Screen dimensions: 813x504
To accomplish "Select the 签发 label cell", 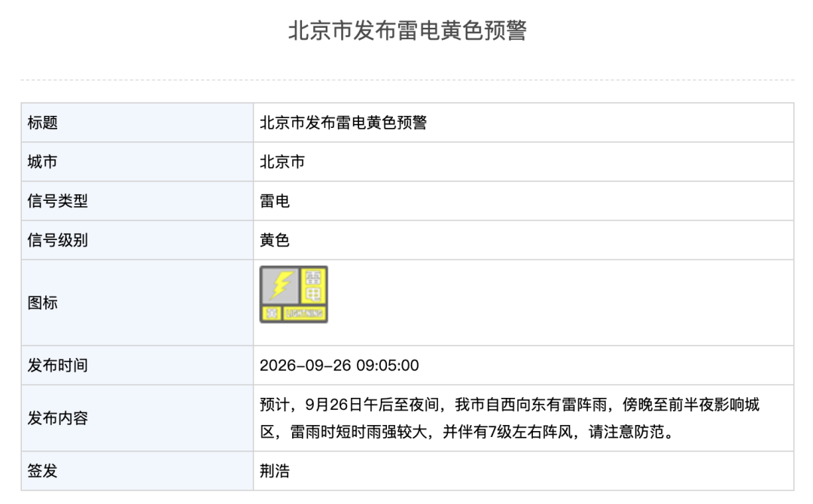I will (137, 471).
